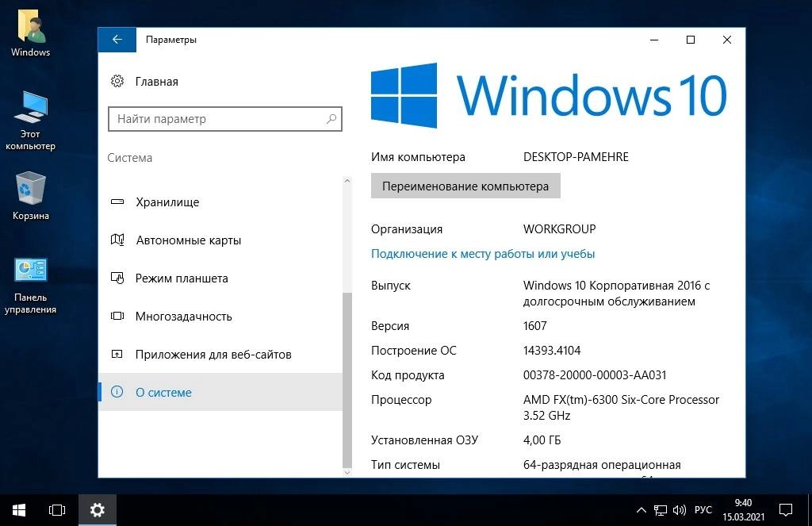Open the volume speaker tray icon
The height and width of the screenshot is (526, 812).
pyautogui.click(x=679, y=510)
